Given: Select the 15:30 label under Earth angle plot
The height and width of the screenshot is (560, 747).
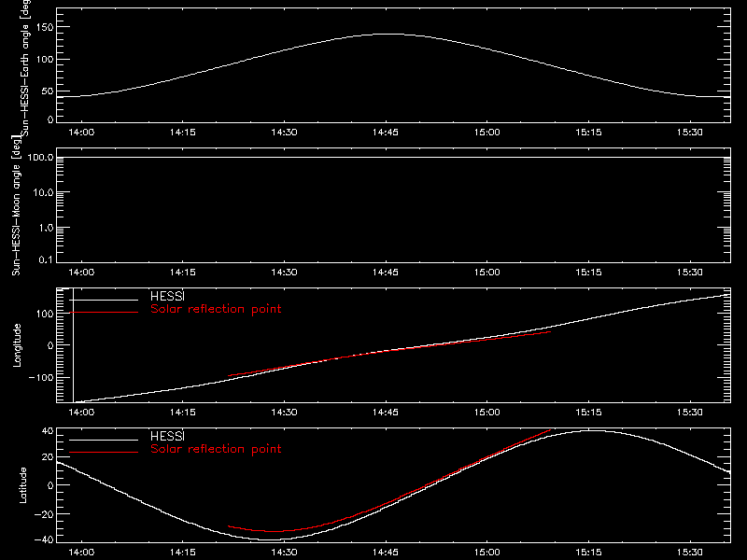Looking at the screenshot, I should click(x=689, y=133).
